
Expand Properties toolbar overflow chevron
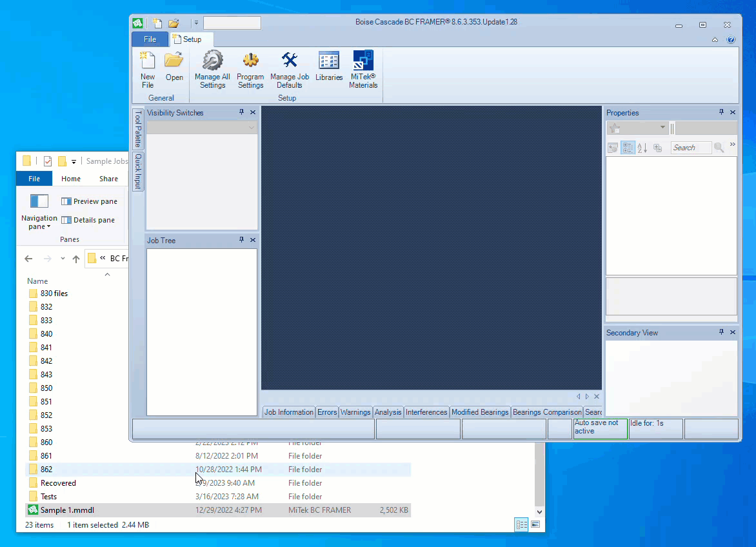click(732, 144)
